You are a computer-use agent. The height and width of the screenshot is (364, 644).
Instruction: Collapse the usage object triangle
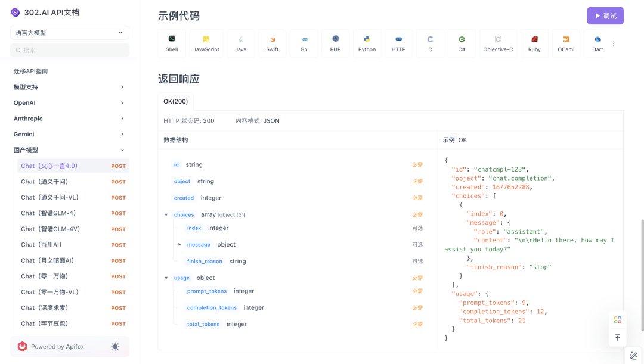coord(166,278)
